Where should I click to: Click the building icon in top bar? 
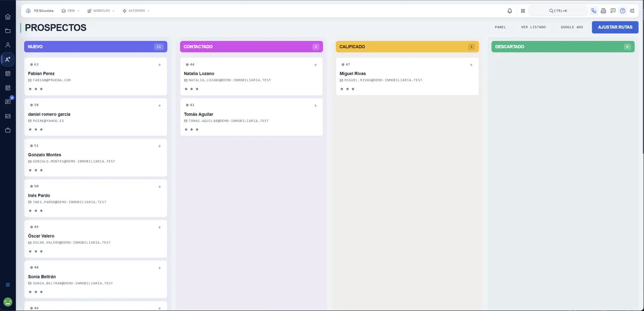(x=603, y=11)
